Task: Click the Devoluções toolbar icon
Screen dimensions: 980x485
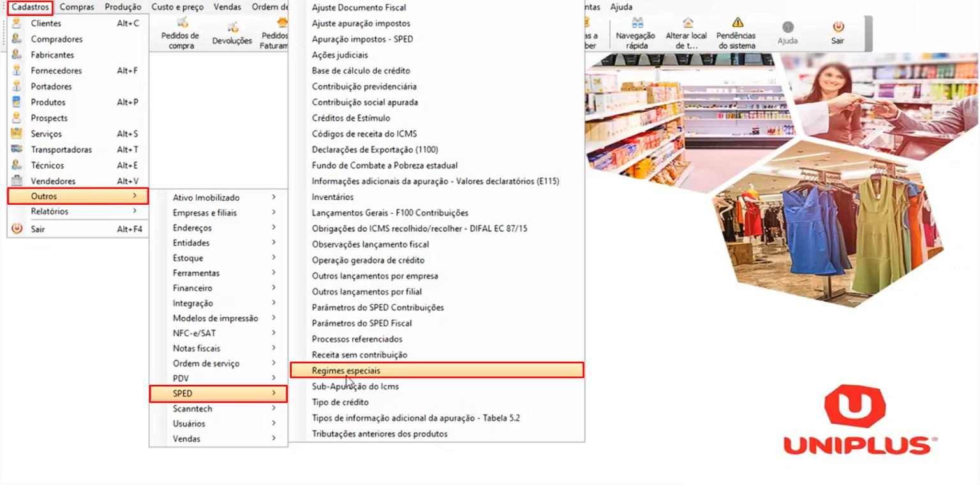Action: (232, 27)
